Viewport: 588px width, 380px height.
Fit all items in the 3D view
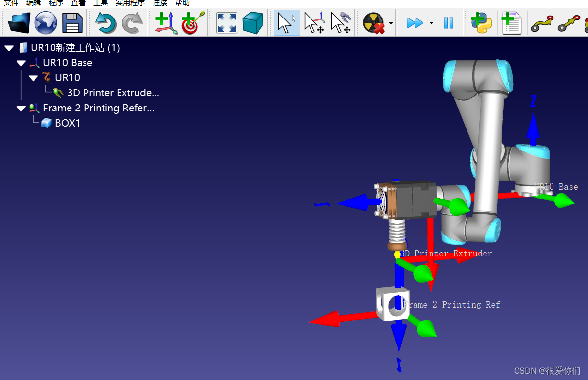(x=225, y=22)
